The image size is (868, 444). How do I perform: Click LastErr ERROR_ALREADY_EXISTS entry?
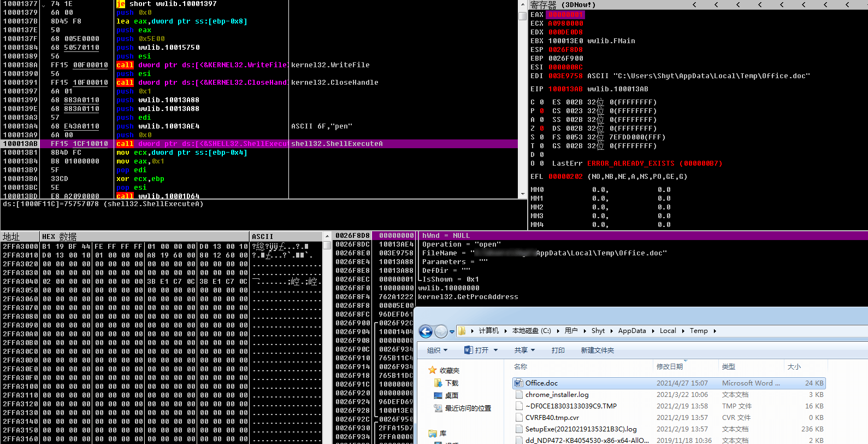637,163
